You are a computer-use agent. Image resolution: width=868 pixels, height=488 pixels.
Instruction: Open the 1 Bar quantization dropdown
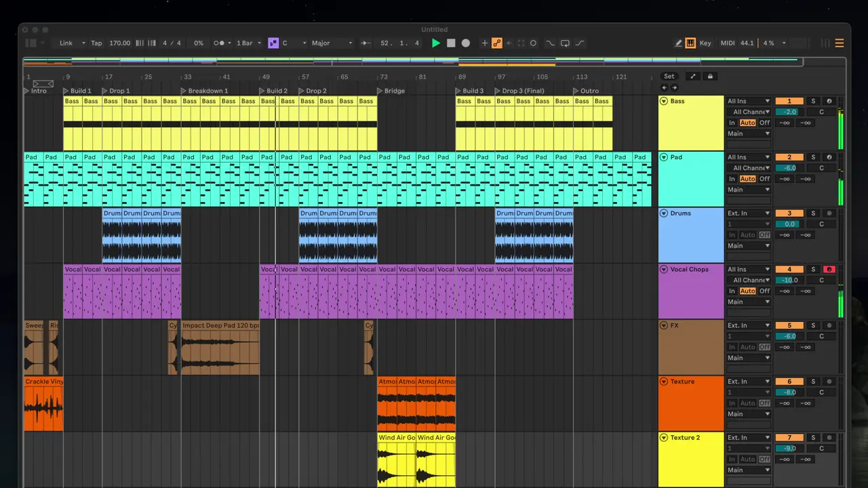tap(248, 43)
